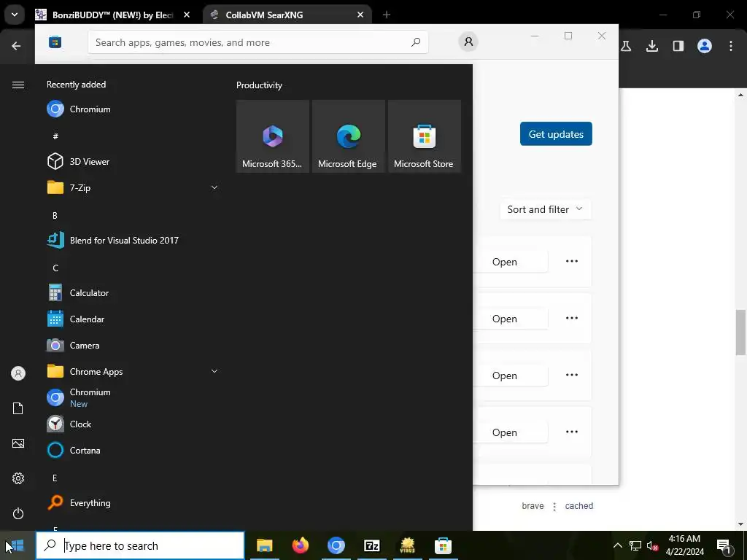
Task: Open the Microsoft 365 tile
Action: [273, 136]
